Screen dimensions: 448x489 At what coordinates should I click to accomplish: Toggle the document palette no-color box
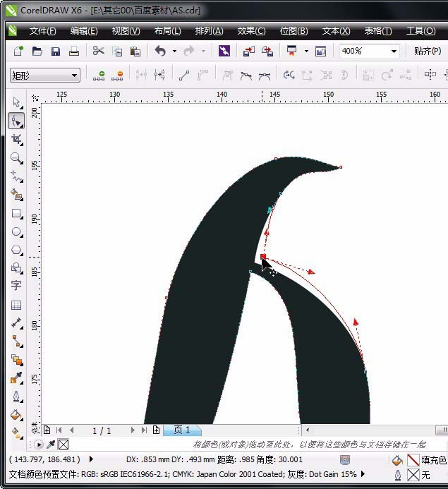pyautogui.click(x=63, y=445)
